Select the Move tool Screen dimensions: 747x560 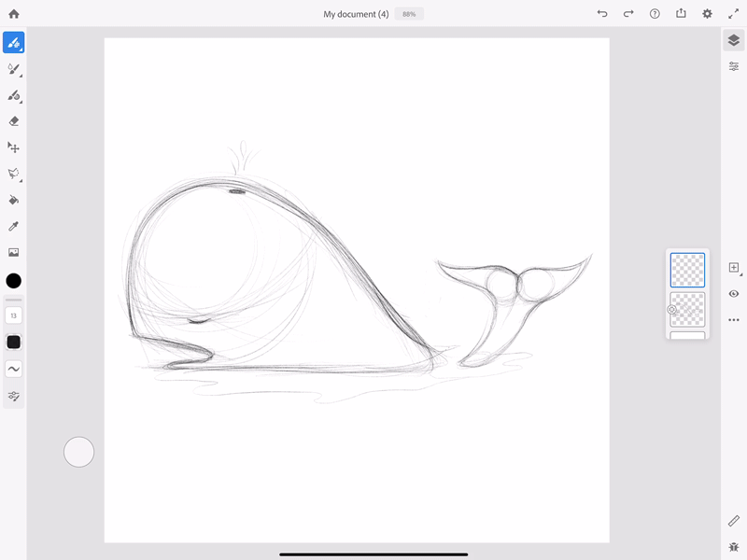(13, 147)
